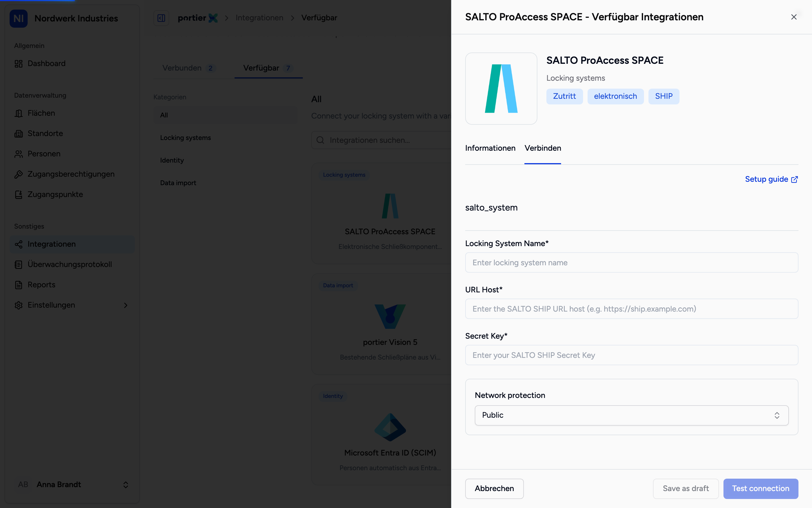Open Personen in the sidebar
Viewport: 812px width, 508px height.
(x=72, y=154)
